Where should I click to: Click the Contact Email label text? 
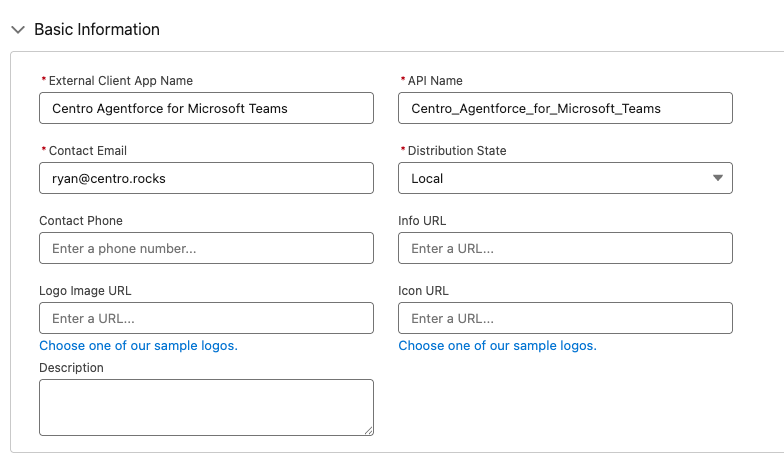tap(87, 151)
